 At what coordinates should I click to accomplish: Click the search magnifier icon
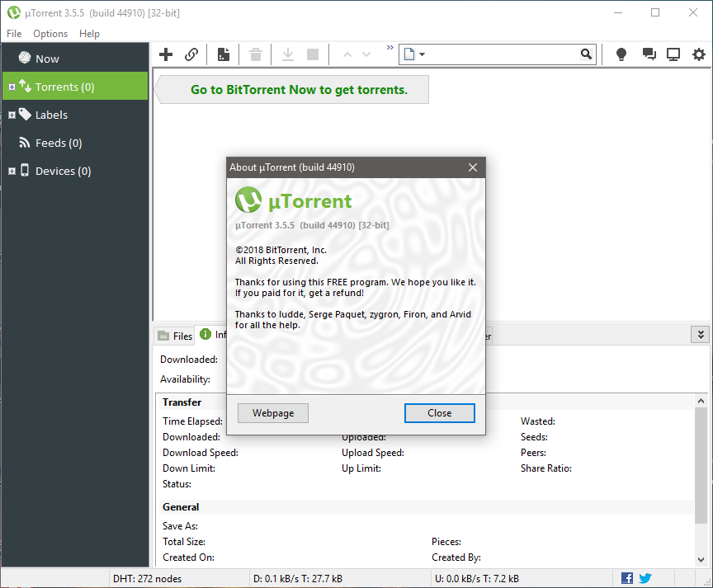(586, 54)
